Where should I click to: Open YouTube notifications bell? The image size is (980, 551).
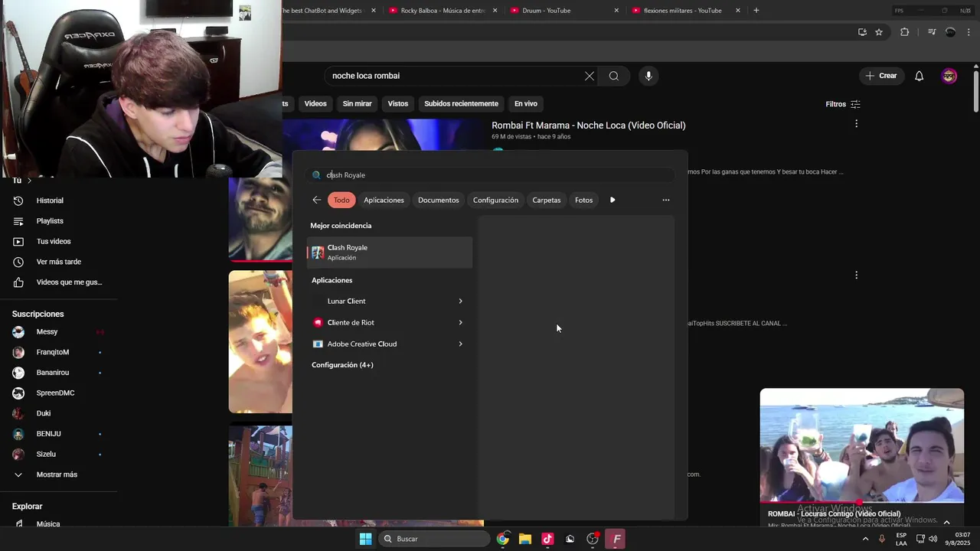(920, 76)
